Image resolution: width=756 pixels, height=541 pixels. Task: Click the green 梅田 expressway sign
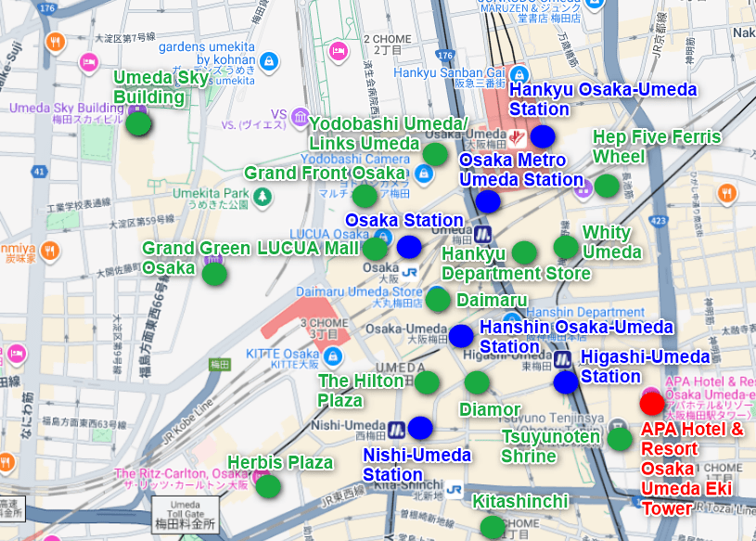pyautogui.click(x=219, y=365)
